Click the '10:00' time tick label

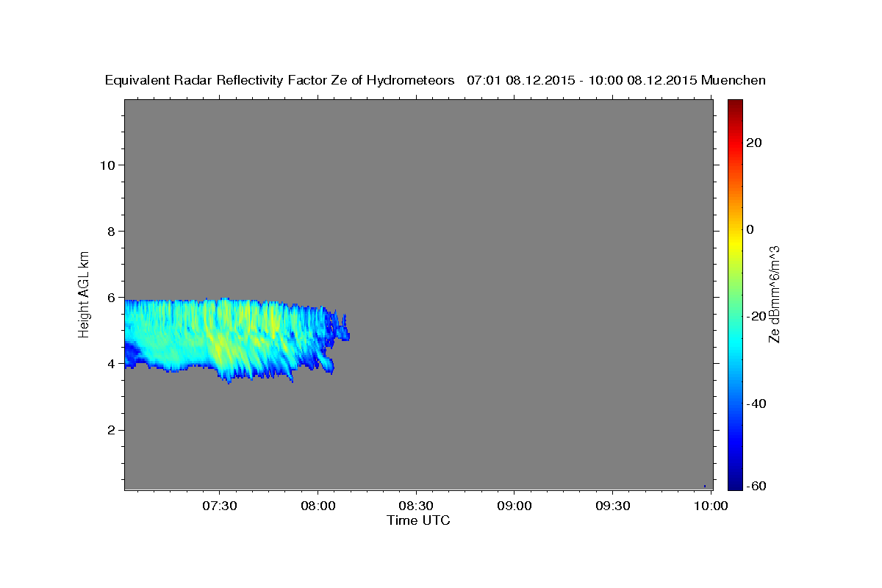711,506
